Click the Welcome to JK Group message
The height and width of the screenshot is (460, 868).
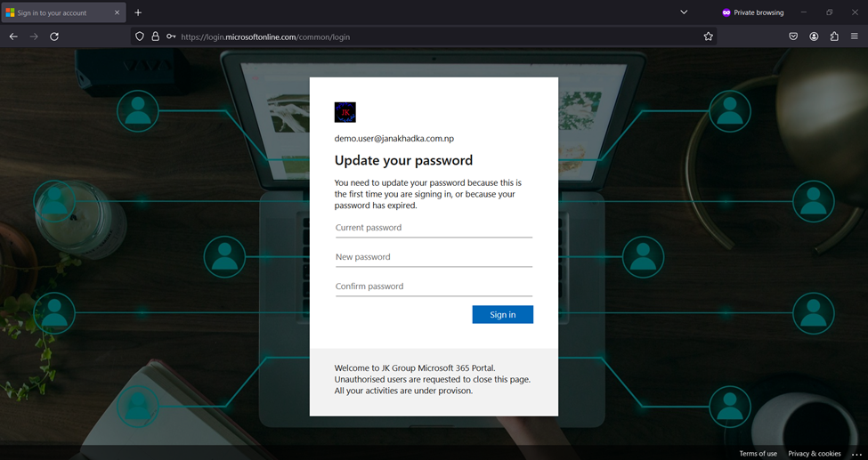coord(433,379)
